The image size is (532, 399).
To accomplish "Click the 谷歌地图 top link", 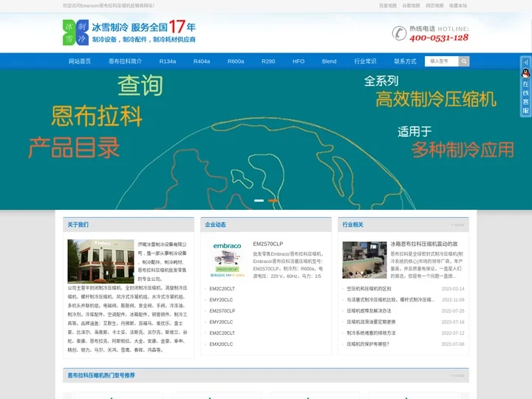I will click(x=412, y=6).
